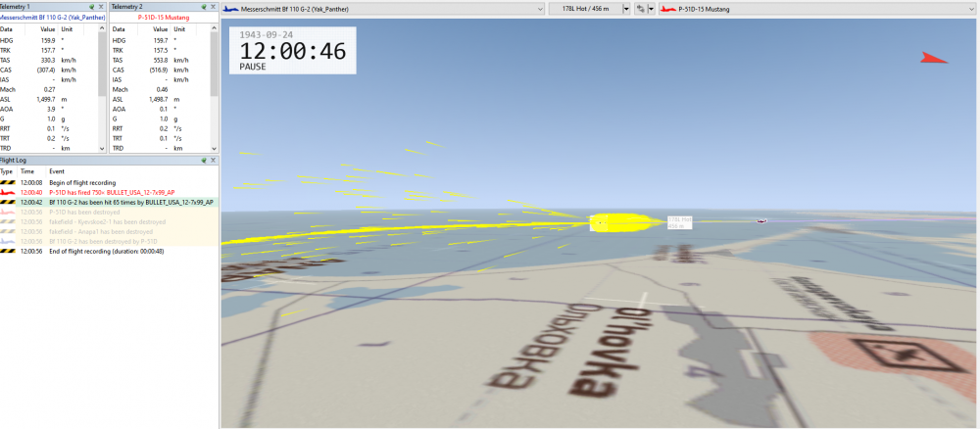980x429 pixels.
Task: Open the primary object dropdown showing Messerschmitt Bf 110
Action: [383, 10]
